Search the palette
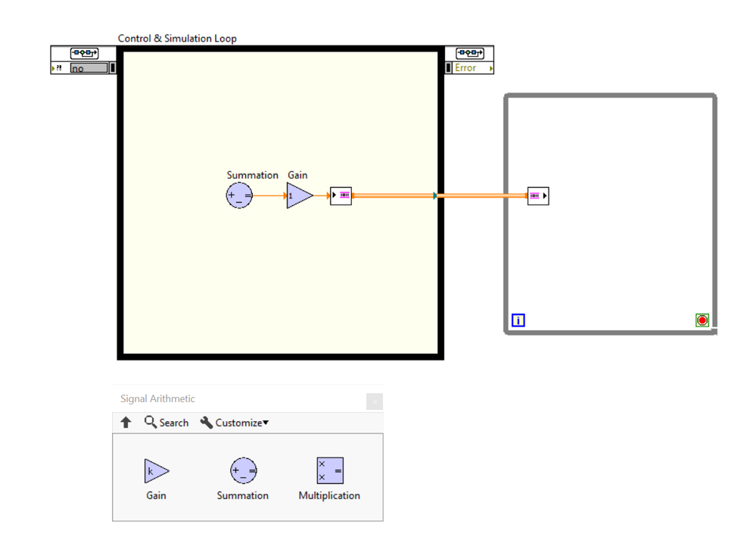This screenshot has height=537, width=756. (166, 423)
